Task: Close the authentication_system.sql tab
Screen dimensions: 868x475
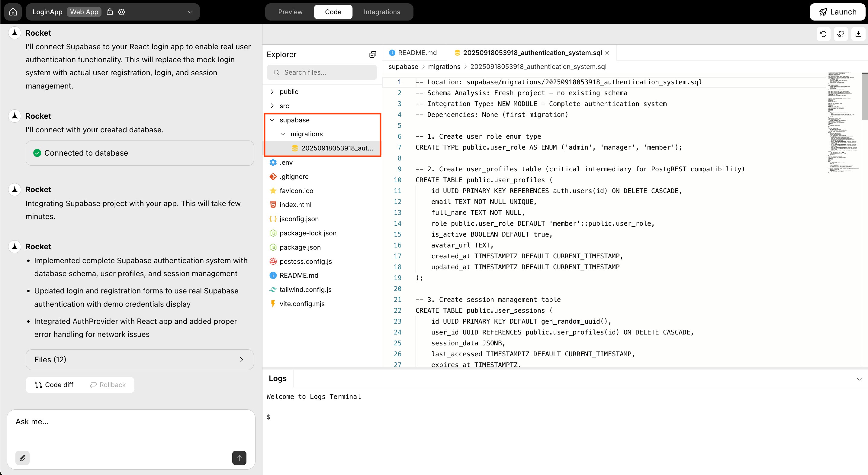Action: (607, 53)
